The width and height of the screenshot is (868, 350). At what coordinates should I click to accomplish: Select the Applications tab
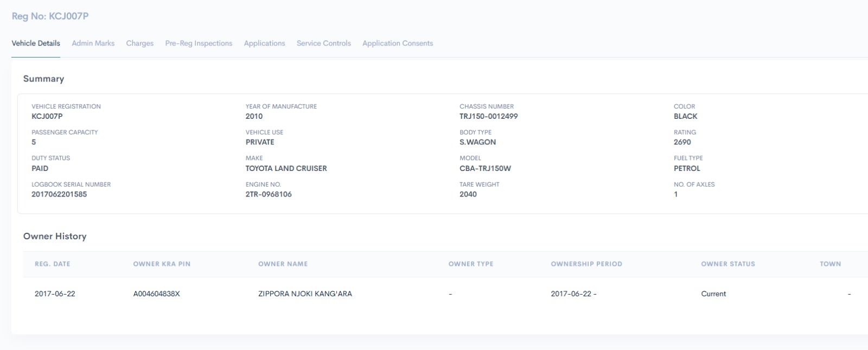point(264,43)
